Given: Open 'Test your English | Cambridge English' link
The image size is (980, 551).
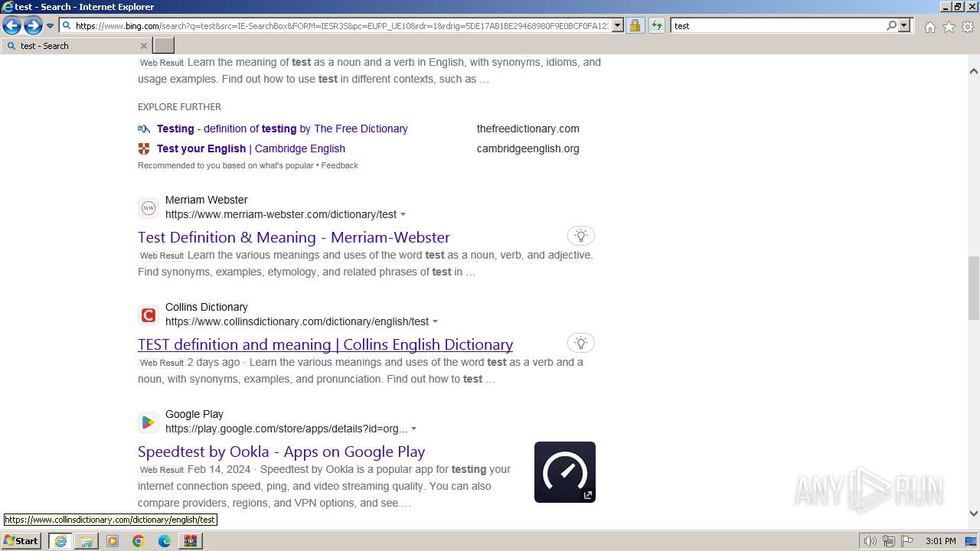Looking at the screenshot, I should coord(251,148).
